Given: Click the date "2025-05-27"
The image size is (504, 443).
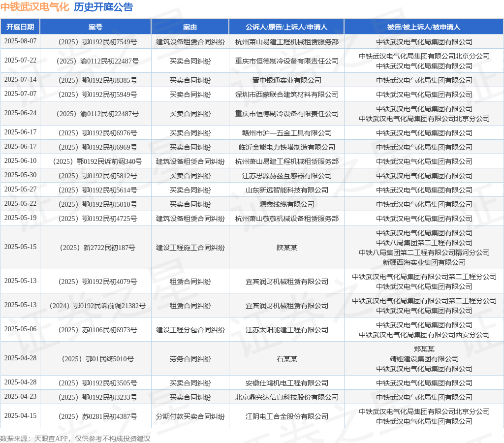Looking at the screenshot, I should pos(20,190).
